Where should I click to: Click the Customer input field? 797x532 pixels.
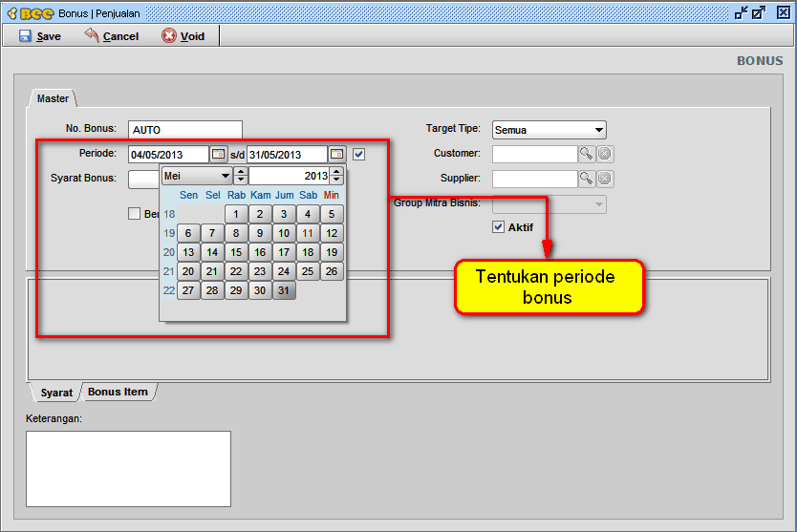pos(535,154)
